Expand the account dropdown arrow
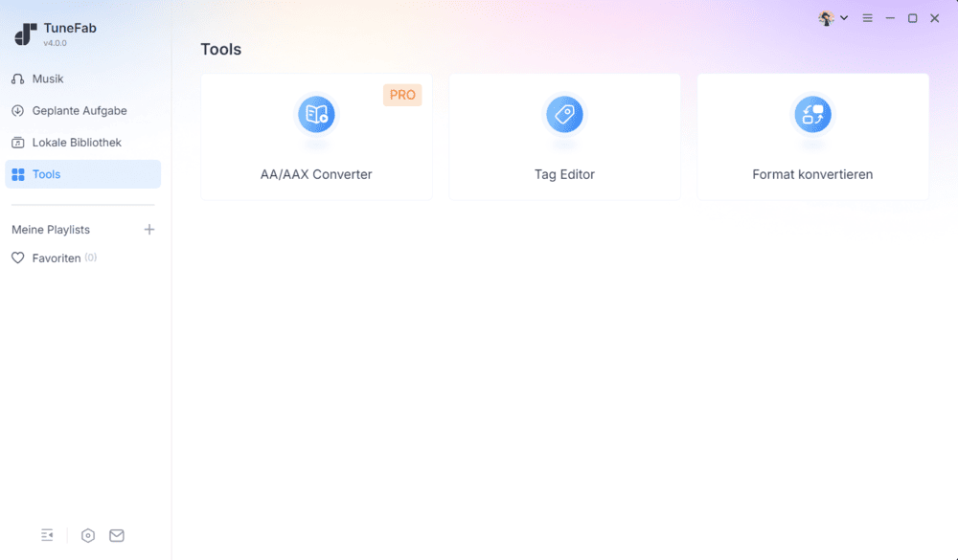The image size is (958, 560). pyautogui.click(x=844, y=18)
